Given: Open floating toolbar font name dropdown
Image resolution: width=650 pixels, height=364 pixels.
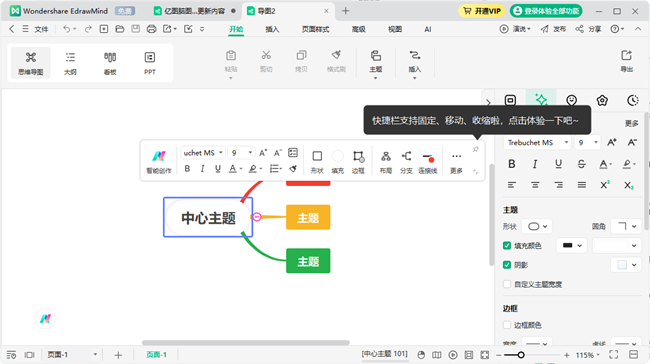Looking at the screenshot, I should tap(203, 153).
